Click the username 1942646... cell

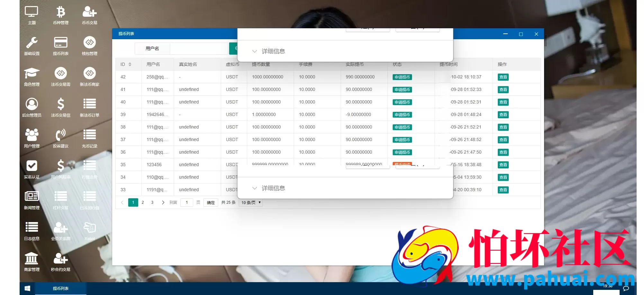coord(157,114)
